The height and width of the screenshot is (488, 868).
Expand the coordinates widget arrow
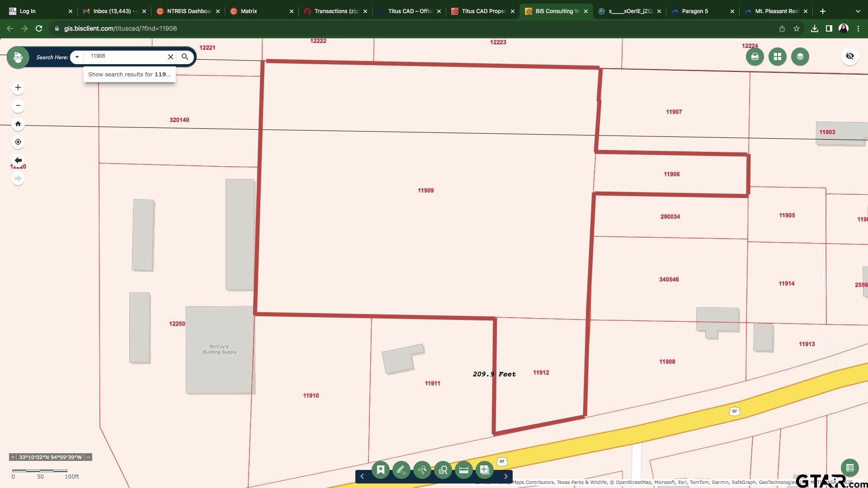(x=89, y=457)
